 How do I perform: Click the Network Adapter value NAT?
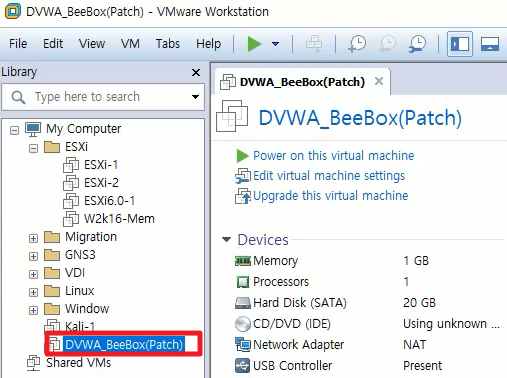(414, 345)
